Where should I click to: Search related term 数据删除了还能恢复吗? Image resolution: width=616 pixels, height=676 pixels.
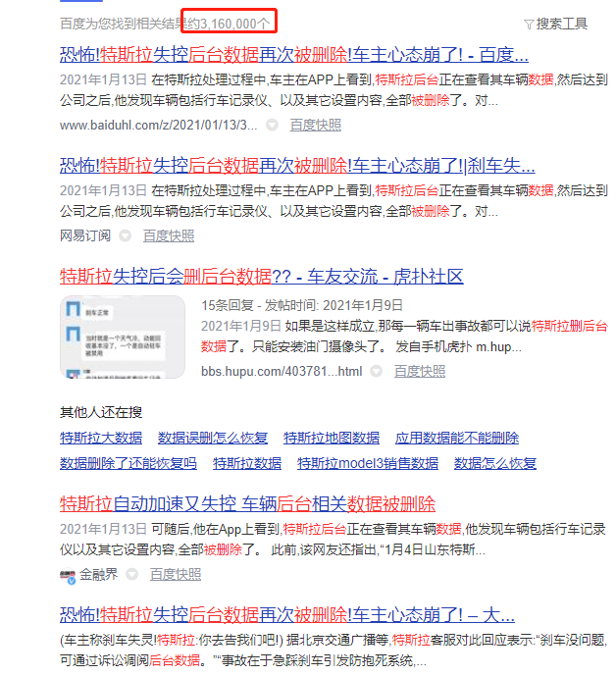(128, 463)
